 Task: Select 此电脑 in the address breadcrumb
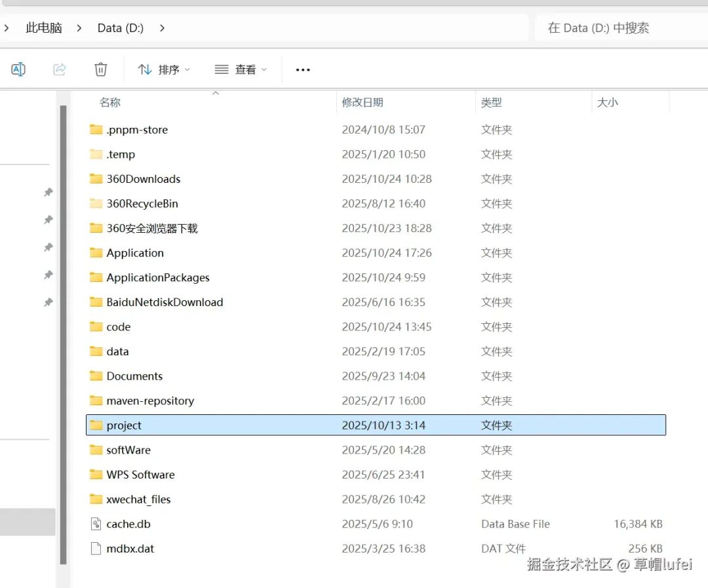(44, 28)
